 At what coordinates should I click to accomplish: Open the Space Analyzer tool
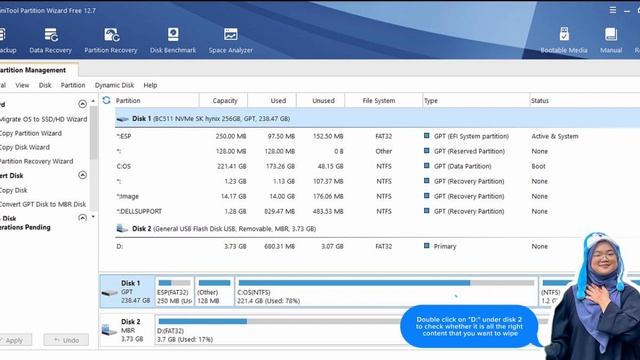click(x=231, y=40)
